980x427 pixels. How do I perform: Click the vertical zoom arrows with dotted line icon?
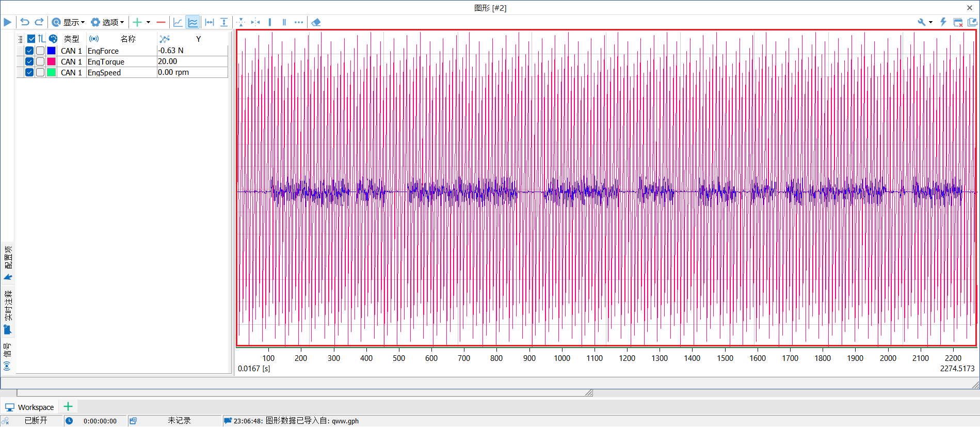[240, 22]
